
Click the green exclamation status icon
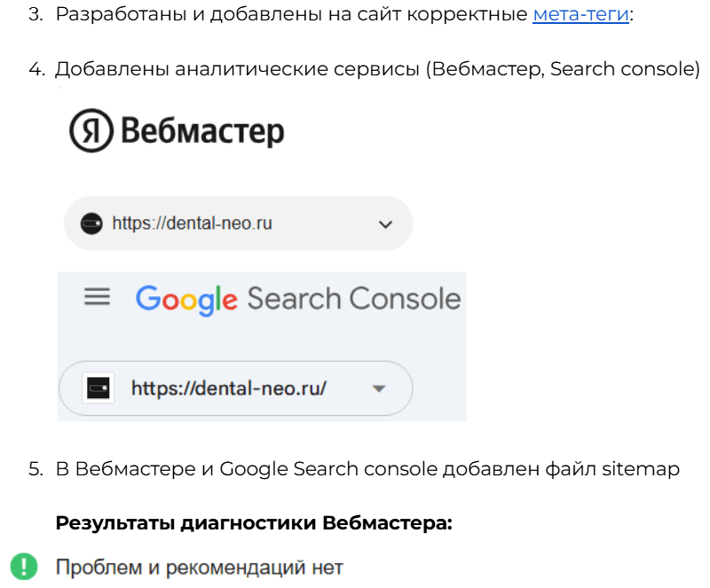point(23,566)
